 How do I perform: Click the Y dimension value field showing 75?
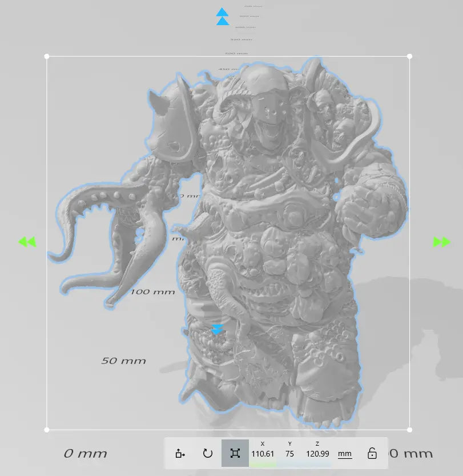tap(289, 453)
